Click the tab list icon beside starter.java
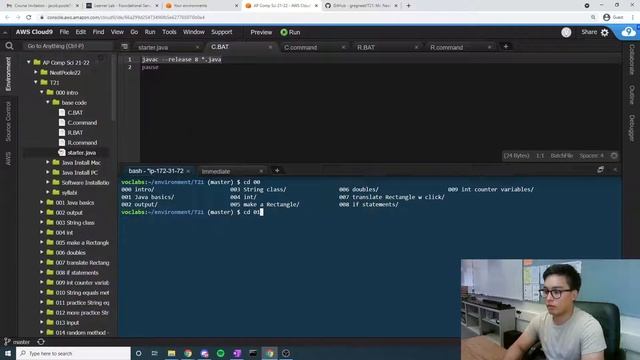 tap(124, 47)
